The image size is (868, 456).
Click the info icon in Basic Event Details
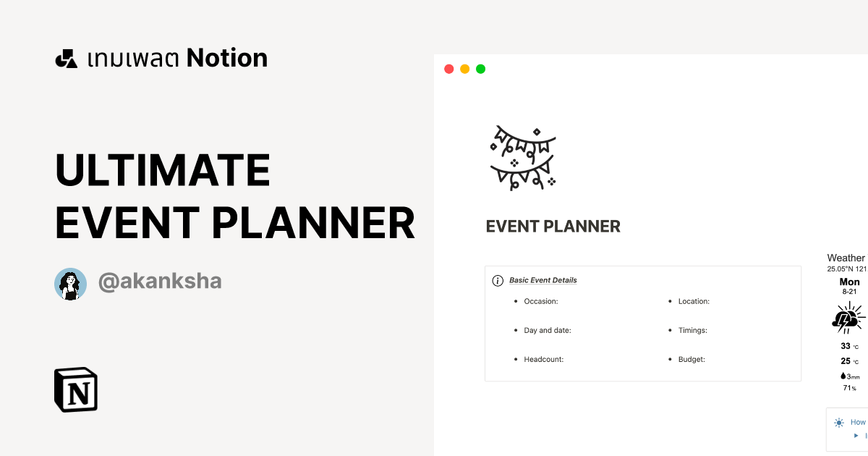[x=498, y=280]
